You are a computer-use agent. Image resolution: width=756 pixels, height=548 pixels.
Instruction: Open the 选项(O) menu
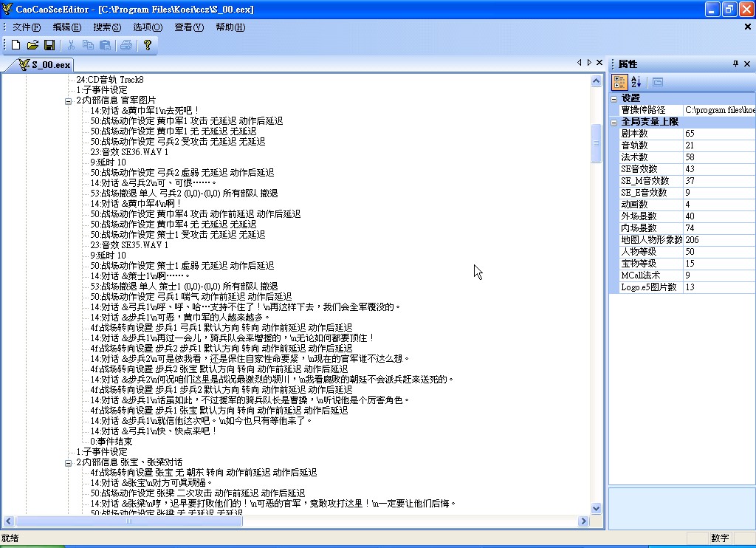[148, 27]
